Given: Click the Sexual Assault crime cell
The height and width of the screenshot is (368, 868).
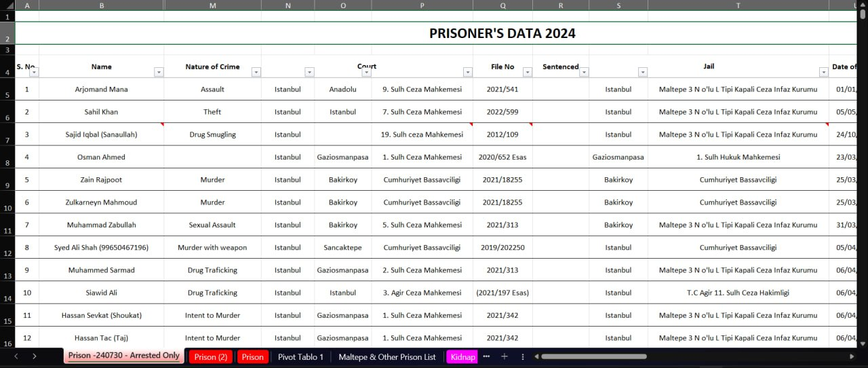Looking at the screenshot, I should 213,225.
